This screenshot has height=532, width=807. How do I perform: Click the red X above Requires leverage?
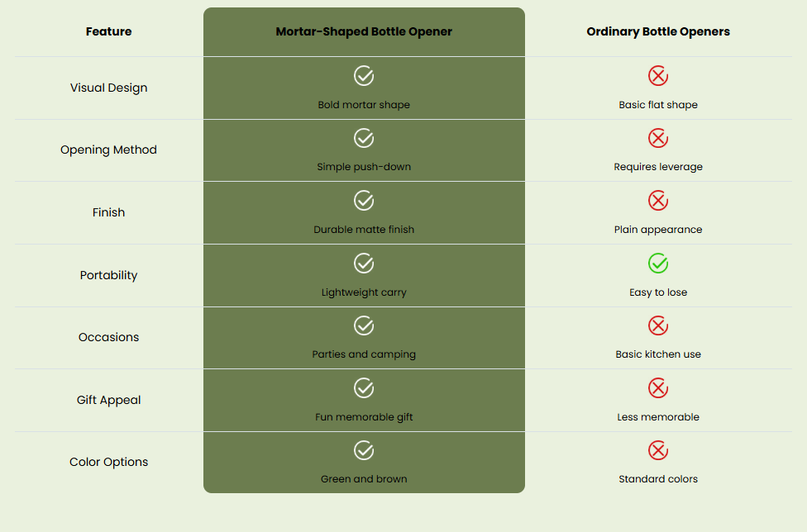point(657,138)
